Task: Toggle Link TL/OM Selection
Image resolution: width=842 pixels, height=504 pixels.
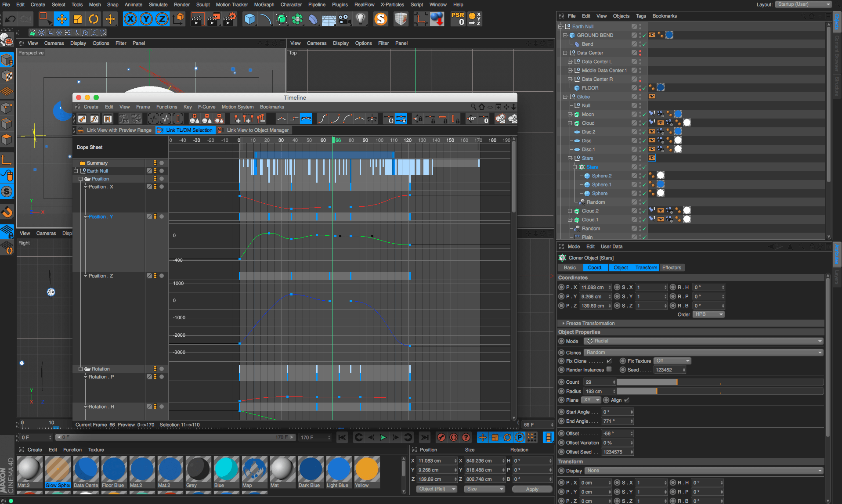Action: pos(185,130)
